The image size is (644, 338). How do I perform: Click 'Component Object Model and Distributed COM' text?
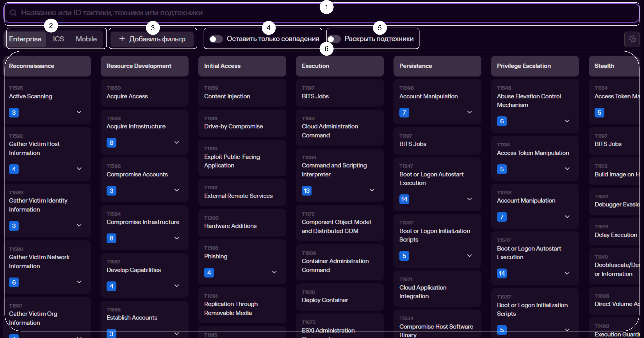(x=336, y=226)
